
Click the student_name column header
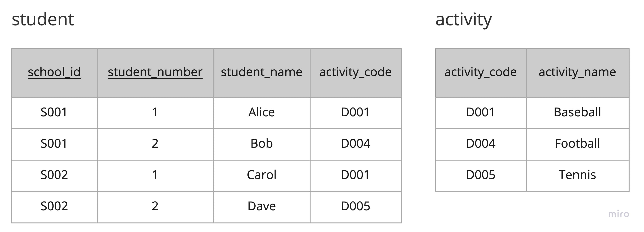(x=262, y=72)
